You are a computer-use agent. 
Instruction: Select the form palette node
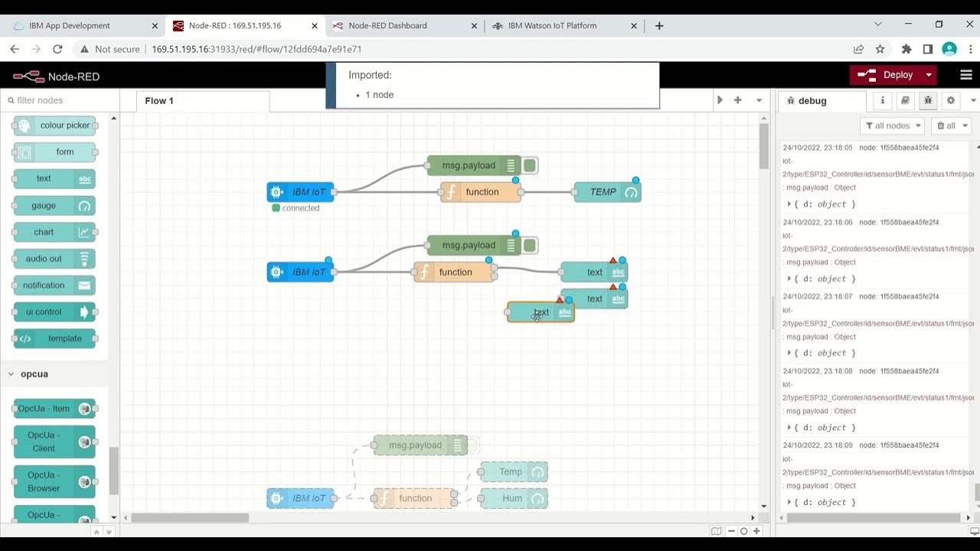[x=54, y=152]
